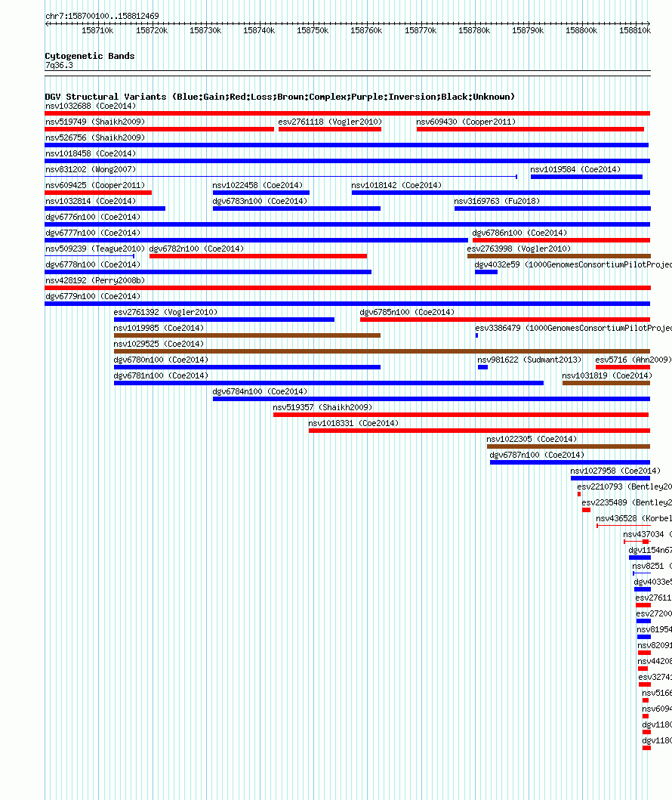Click nsv1031819 (Coe2014) label
The image size is (672, 800).
607,375
